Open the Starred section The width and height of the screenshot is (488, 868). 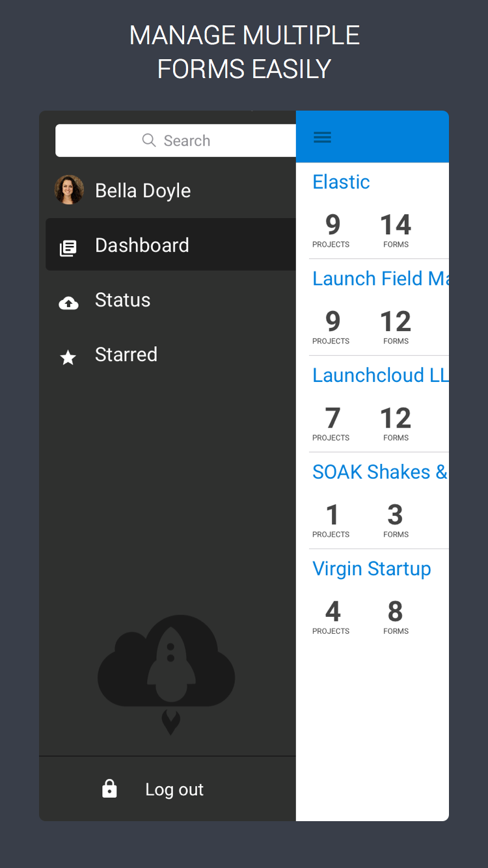[x=126, y=355]
